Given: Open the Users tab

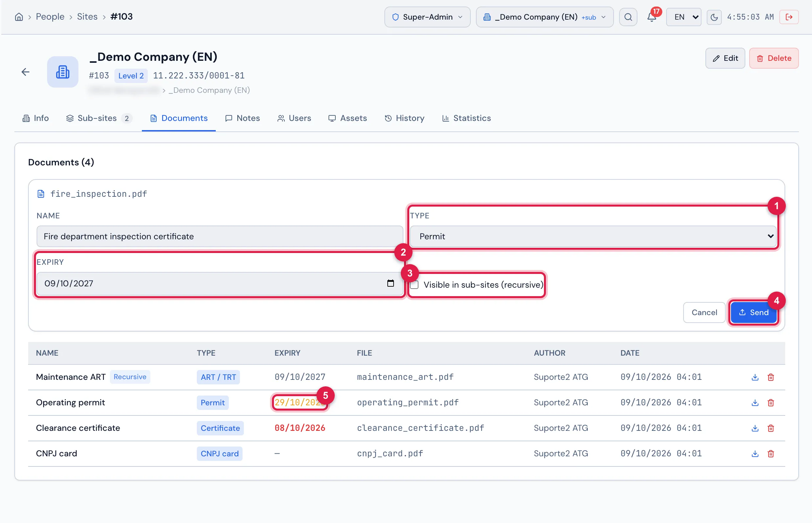Looking at the screenshot, I should [294, 118].
